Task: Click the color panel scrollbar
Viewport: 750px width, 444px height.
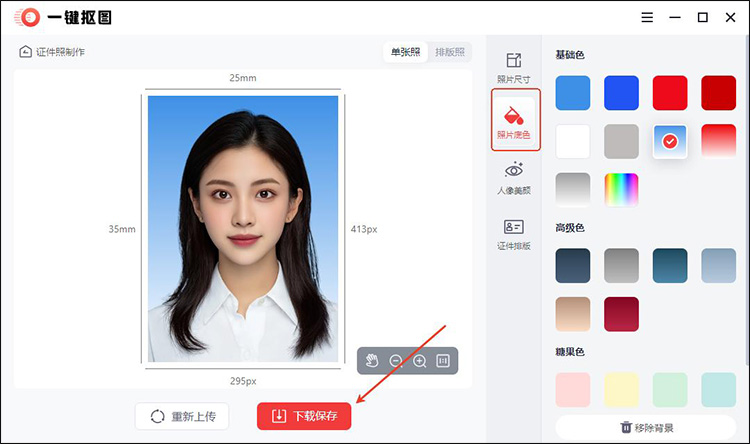Action: (748, 201)
